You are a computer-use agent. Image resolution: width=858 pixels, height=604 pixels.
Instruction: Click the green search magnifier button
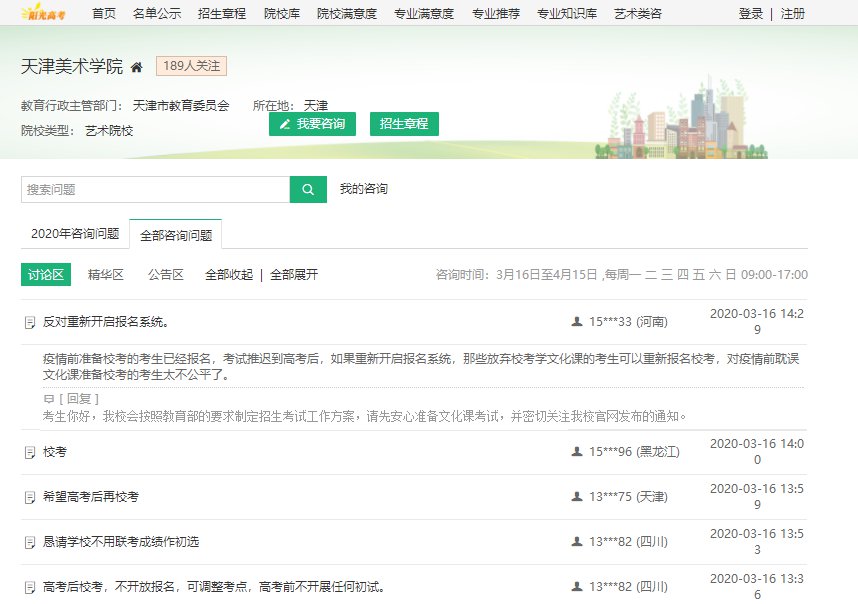[x=308, y=190]
